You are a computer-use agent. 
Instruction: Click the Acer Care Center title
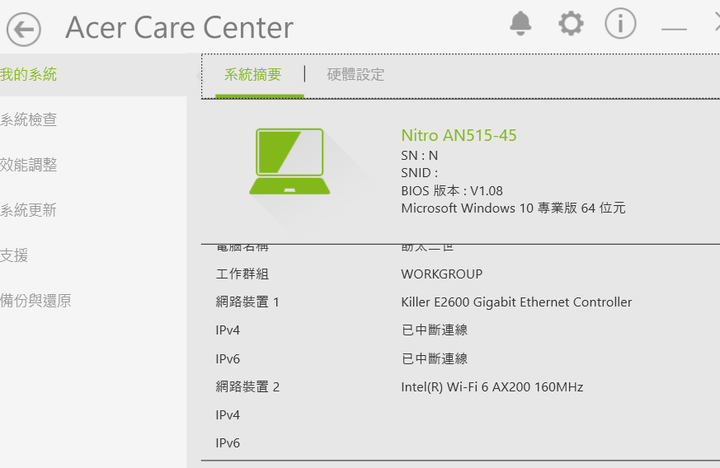179,28
